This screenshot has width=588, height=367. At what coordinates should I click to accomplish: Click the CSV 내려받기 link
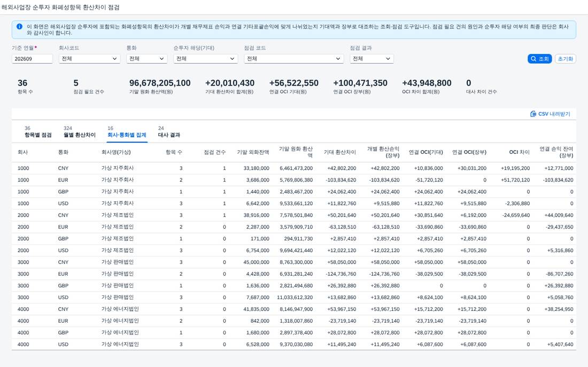(550, 114)
